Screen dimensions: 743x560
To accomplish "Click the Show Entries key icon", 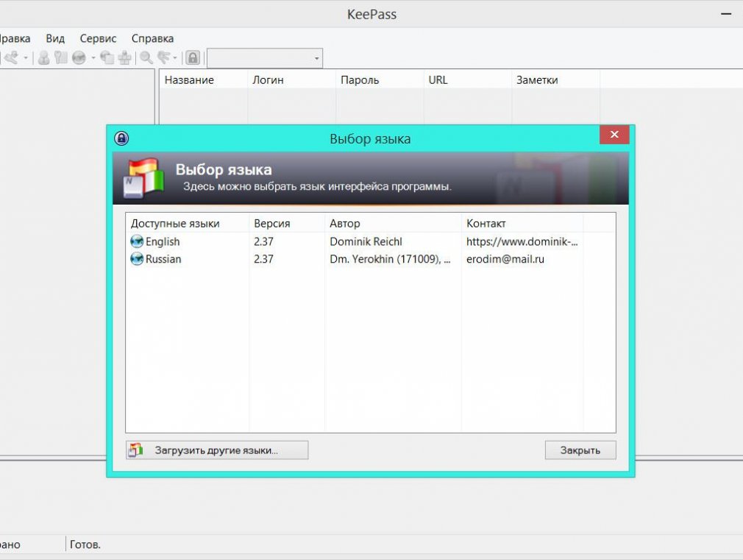I will tap(163, 58).
